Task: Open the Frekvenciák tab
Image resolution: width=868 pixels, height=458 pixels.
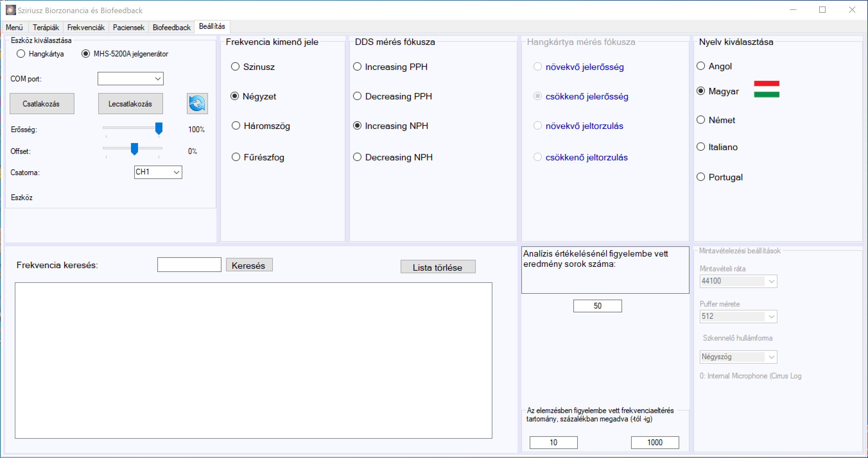Action: 86,27
